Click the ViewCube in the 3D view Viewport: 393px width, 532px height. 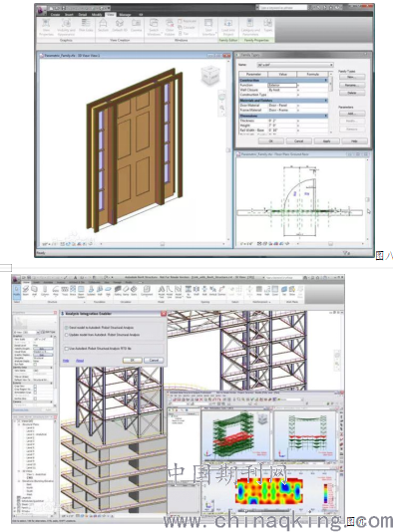coord(210,75)
